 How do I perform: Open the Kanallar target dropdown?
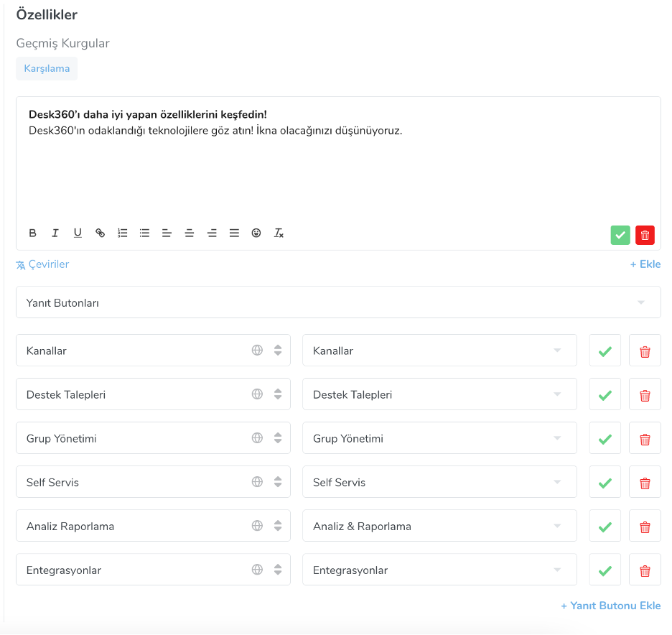(x=439, y=351)
